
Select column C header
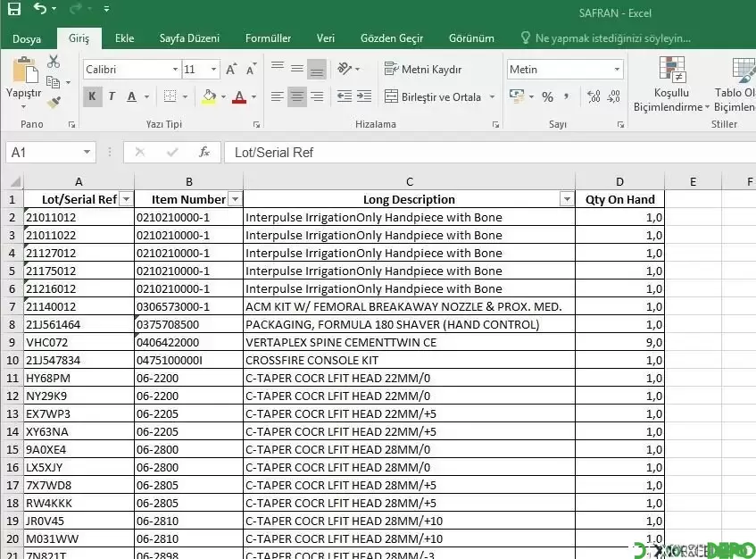pyautogui.click(x=410, y=182)
